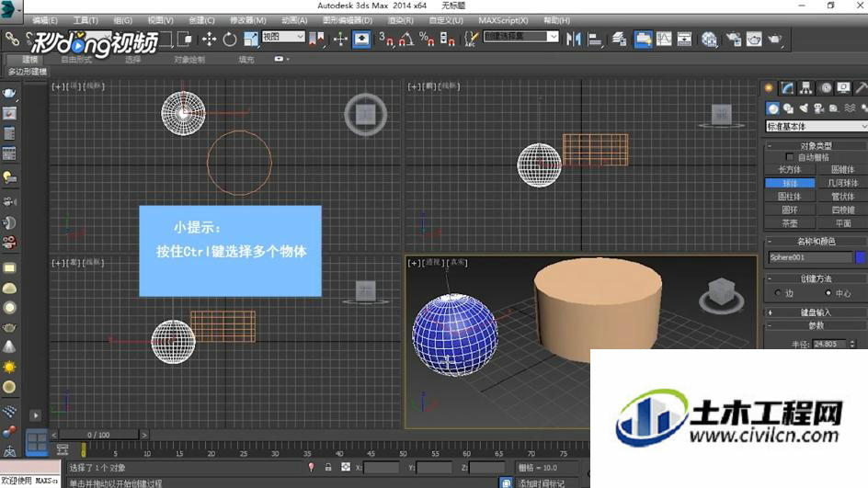Open 渲染(R) menu
Screen dimensions: 868x488
pos(400,20)
